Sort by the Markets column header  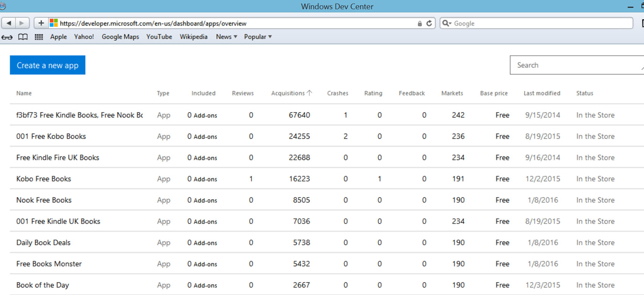[452, 93]
